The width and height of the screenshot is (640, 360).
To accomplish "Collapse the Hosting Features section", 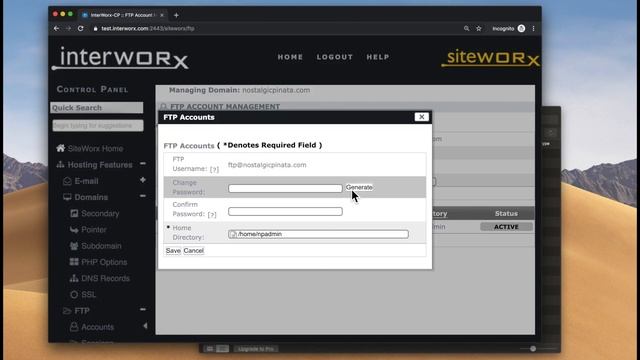I will 142,164.
